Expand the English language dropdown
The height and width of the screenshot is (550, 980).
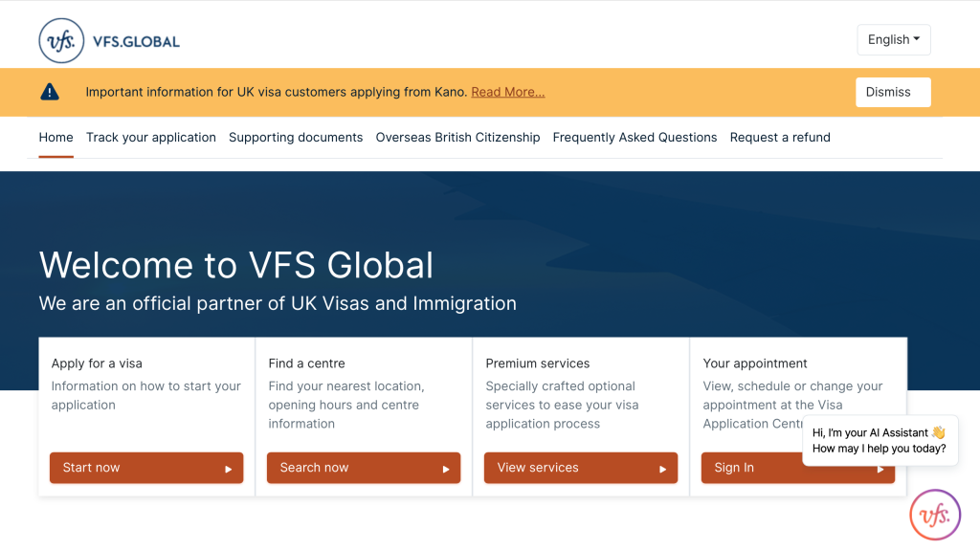[893, 39]
